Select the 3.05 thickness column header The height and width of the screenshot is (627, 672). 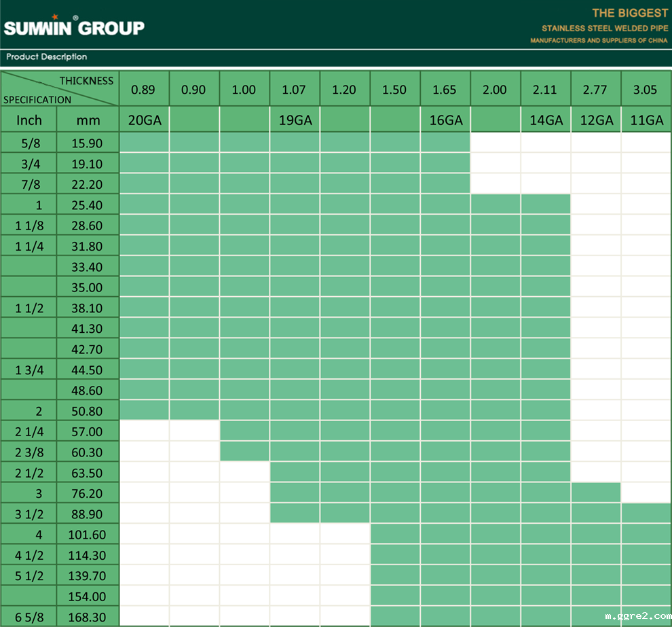tap(646, 90)
